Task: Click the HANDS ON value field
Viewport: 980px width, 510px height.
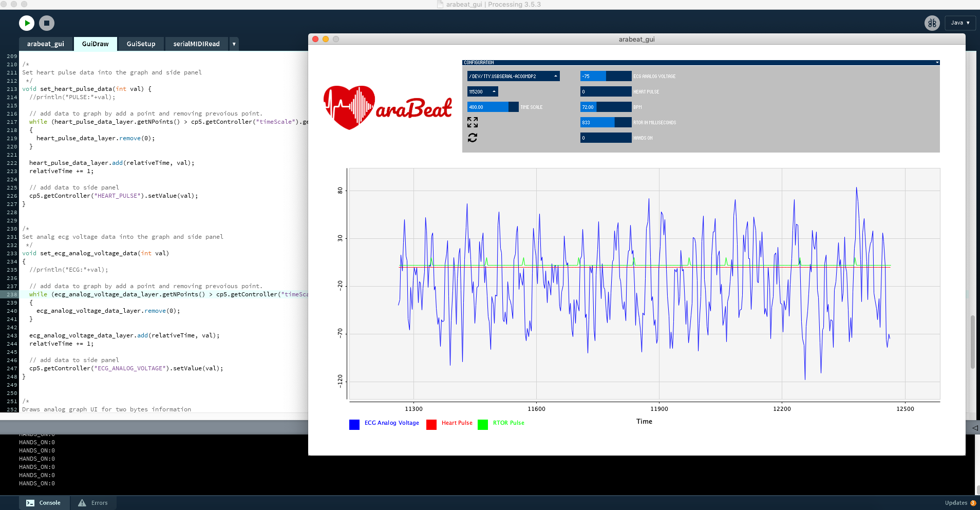Action: pyautogui.click(x=606, y=138)
